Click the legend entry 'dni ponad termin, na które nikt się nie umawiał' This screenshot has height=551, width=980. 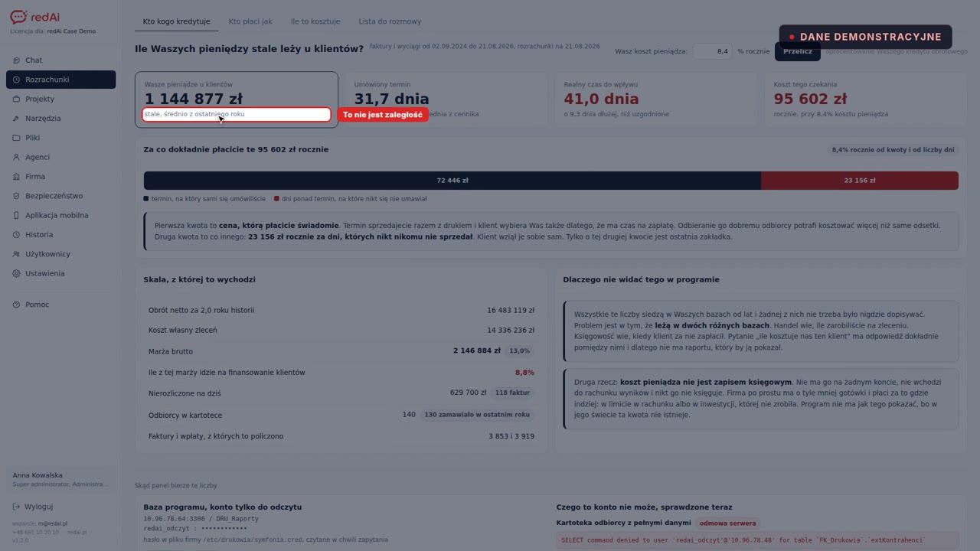(351, 199)
